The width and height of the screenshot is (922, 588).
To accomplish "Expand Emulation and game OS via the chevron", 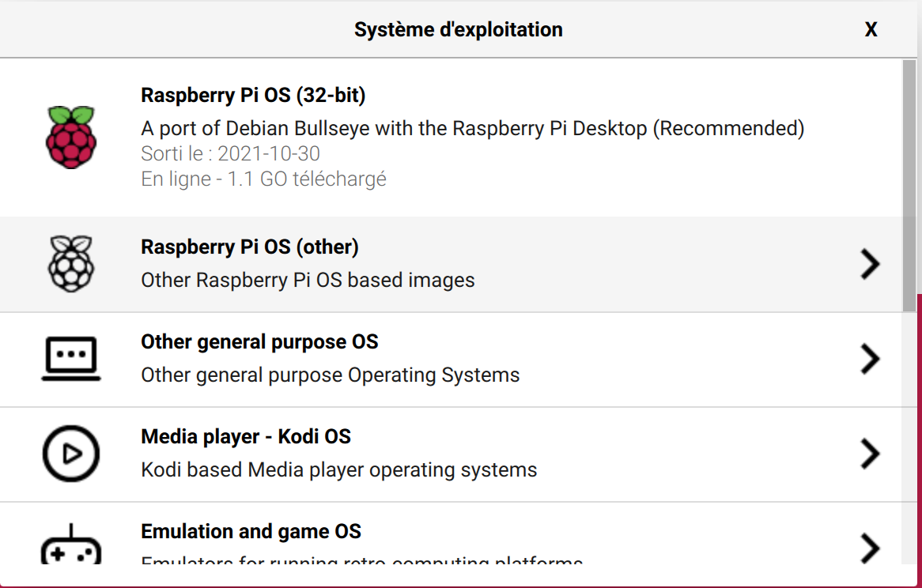I will [871, 548].
